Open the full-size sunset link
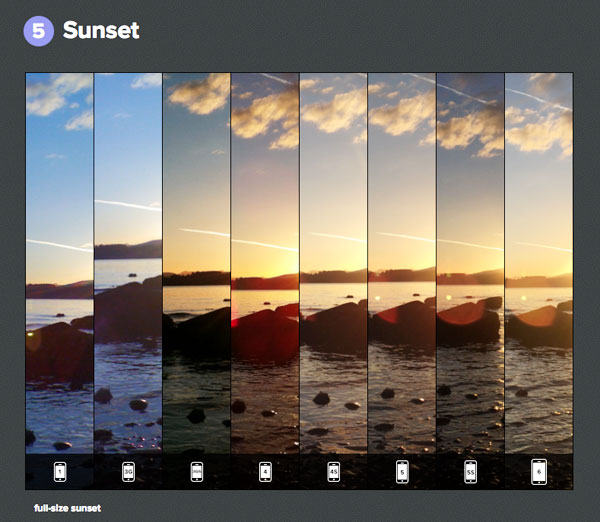600x522 pixels. 68,508
